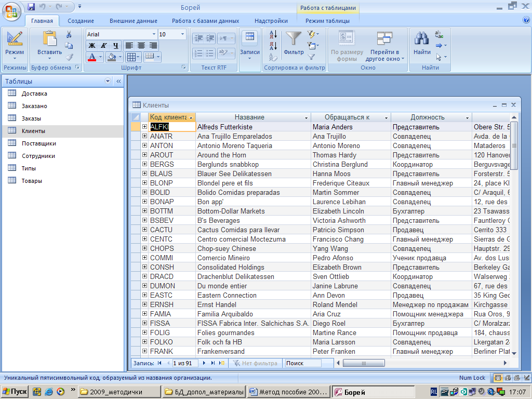
Task: Click the horizontal scrollbar thumb of table
Action: [x=364, y=363]
